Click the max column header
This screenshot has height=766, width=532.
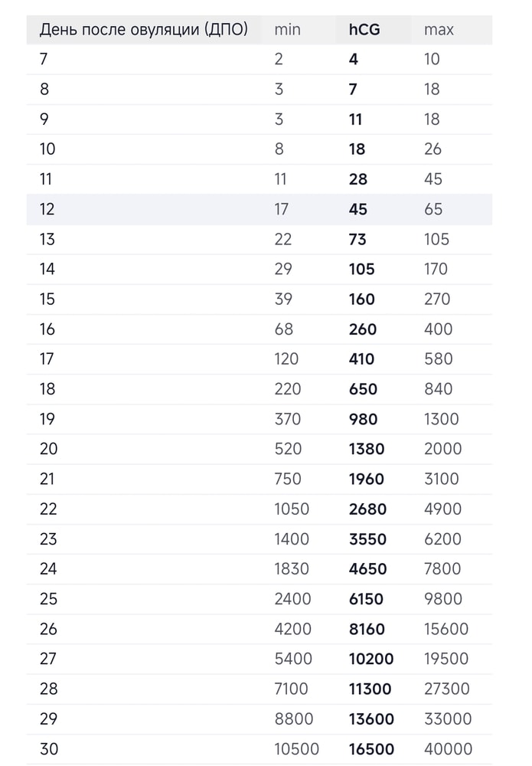click(439, 30)
